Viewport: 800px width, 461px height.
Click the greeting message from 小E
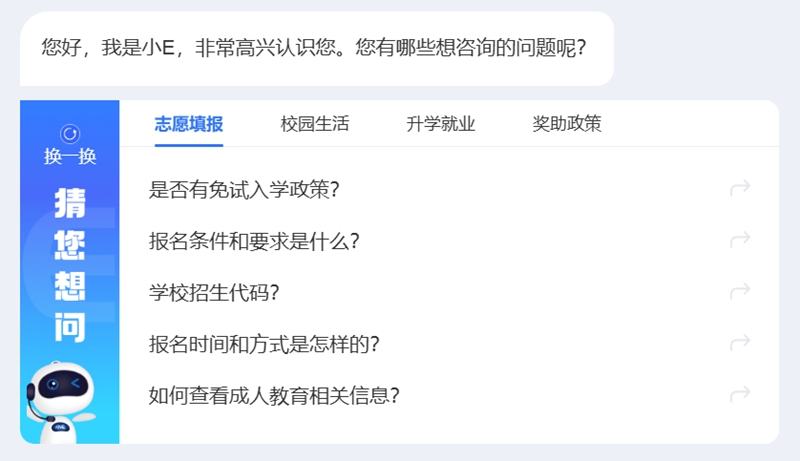[x=314, y=48]
